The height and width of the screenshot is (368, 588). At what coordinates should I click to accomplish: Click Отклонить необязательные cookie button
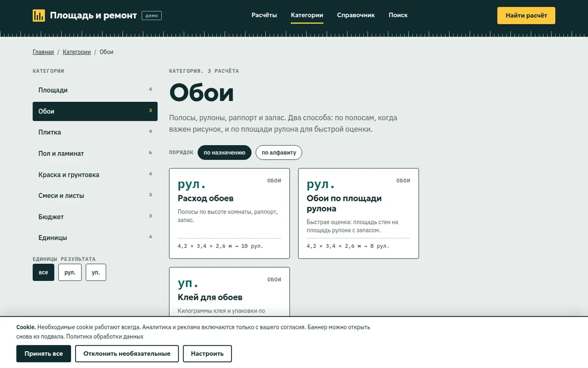tap(127, 354)
